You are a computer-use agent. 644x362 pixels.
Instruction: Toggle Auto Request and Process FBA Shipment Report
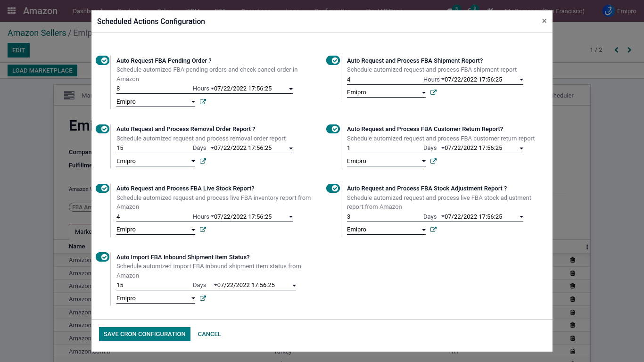[333, 60]
